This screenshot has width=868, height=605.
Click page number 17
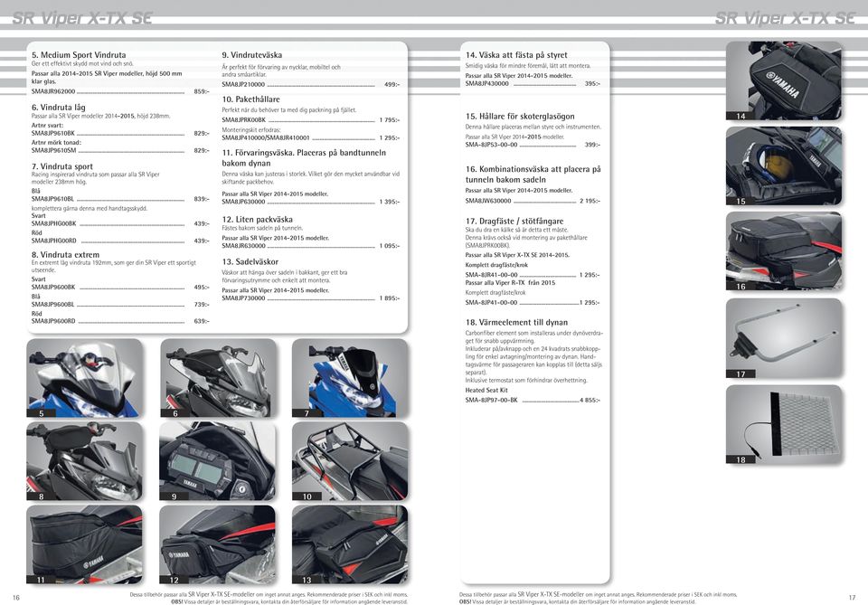(852, 598)
